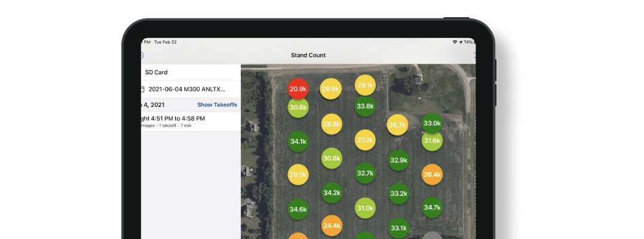The width and height of the screenshot is (644, 239).
Task: Tap the 74% battery indicator
Action: (469, 42)
